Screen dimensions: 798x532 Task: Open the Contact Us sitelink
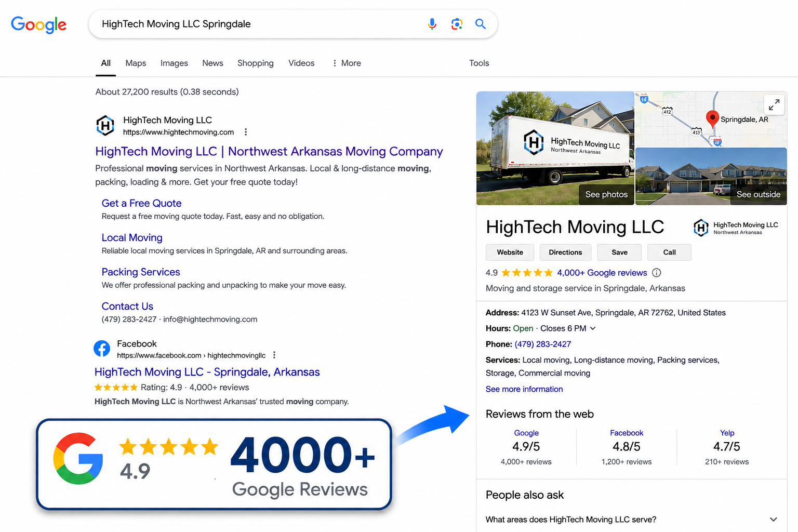pyautogui.click(x=127, y=306)
